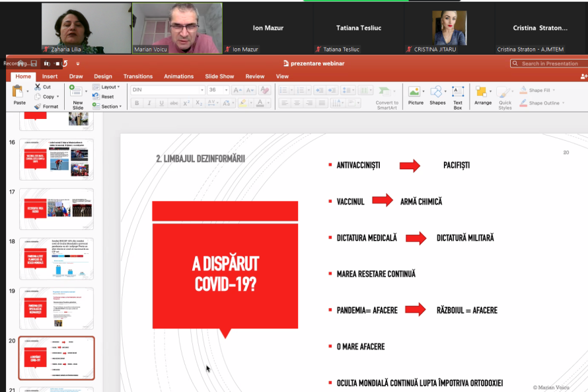The image size is (588, 392).
Task: Open the DIN font name dropdown
Action: point(202,90)
